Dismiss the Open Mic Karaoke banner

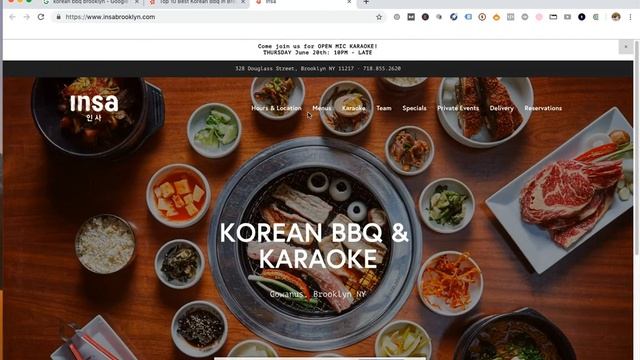click(626, 47)
